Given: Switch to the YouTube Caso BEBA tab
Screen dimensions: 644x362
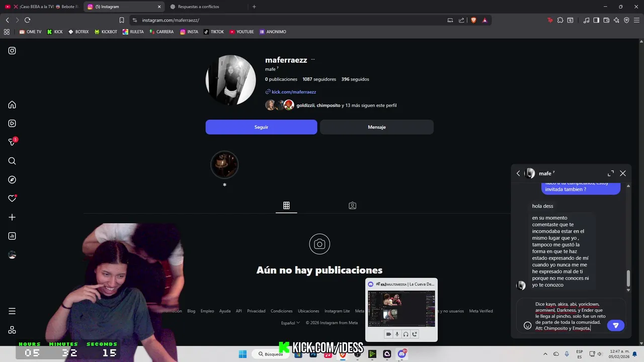Looking at the screenshot, I should point(41,7).
